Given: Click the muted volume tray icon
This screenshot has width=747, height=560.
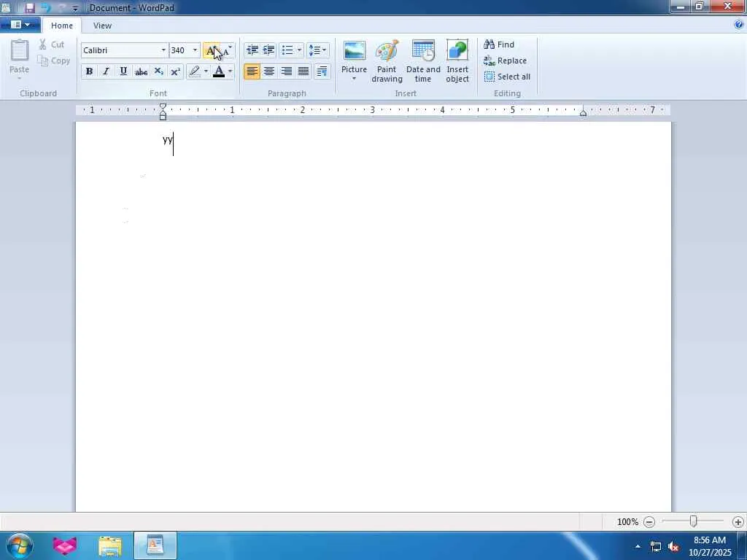Looking at the screenshot, I should 674,547.
